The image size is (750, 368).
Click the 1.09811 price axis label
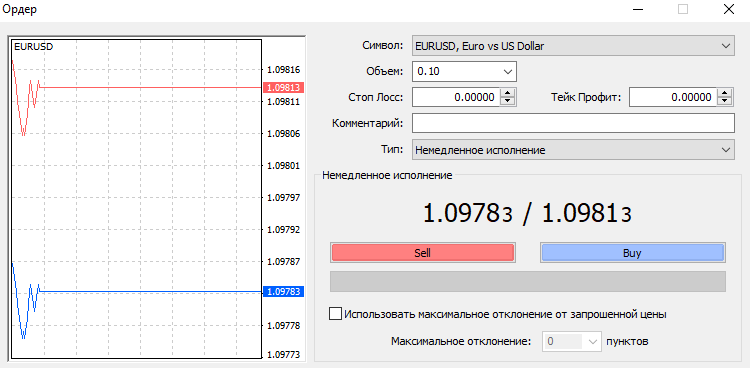[x=283, y=101]
